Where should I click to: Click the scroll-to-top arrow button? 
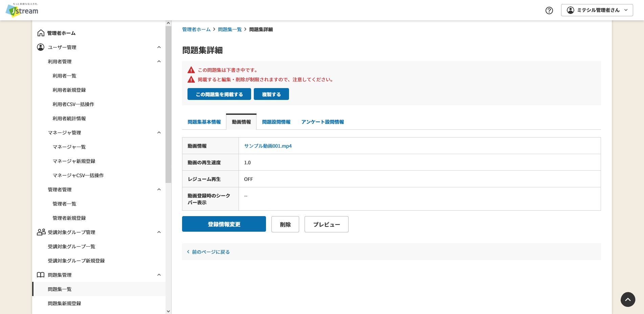(628, 299)
